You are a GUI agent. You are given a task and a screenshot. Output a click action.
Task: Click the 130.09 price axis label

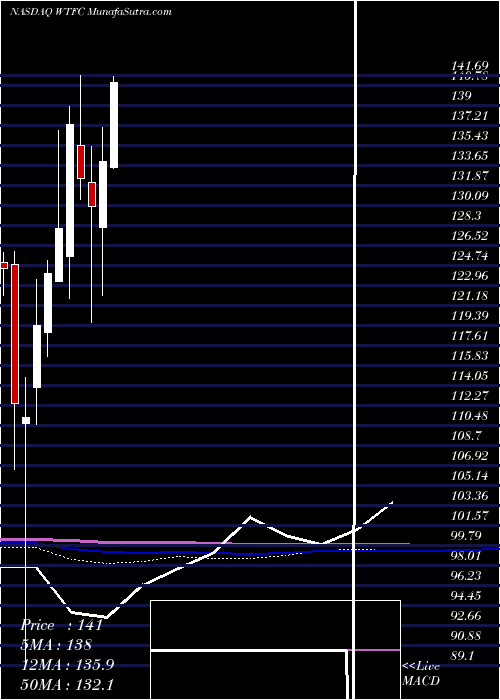pos(470,196)
